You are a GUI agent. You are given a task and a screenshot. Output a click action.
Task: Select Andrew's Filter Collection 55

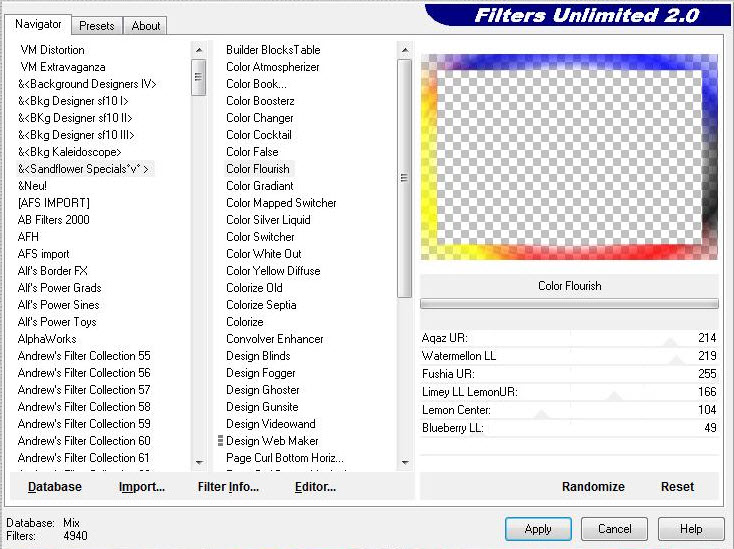tap(84, 356)
